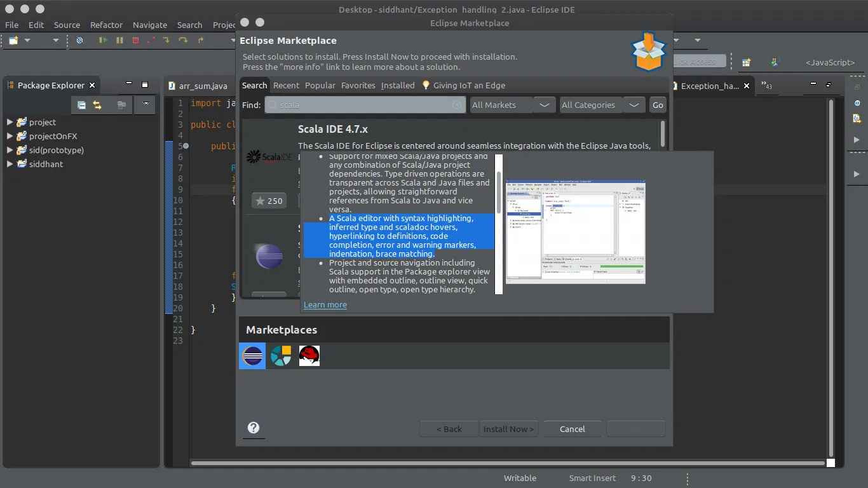Click the Step Return toolbar icon
This screenshot has width=868, height=488.
[x=201, y=40]
